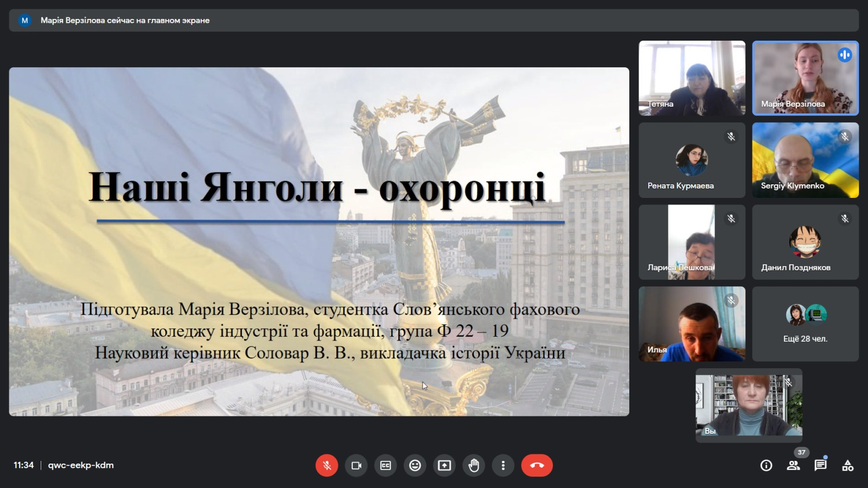Click the slide title 'Наші Янголи - охоронці'
The width and height of the screenshot is (868, 488).
[x=317, y=188]
